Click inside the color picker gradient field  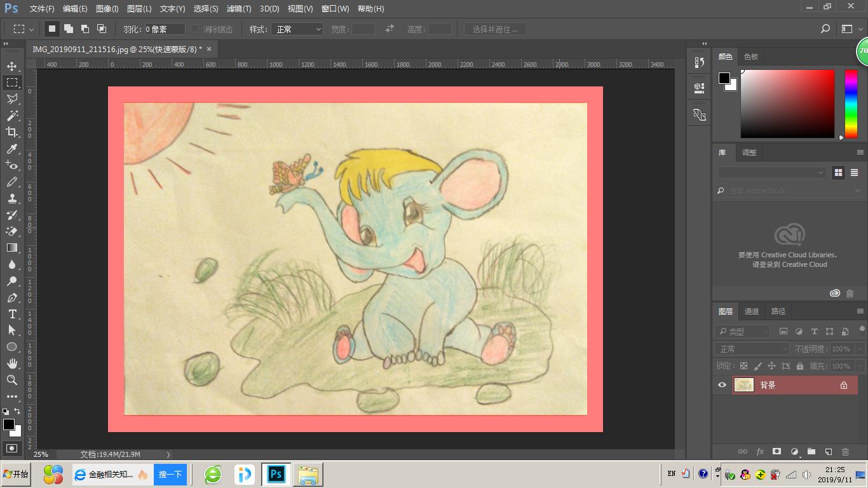(787, 104)
